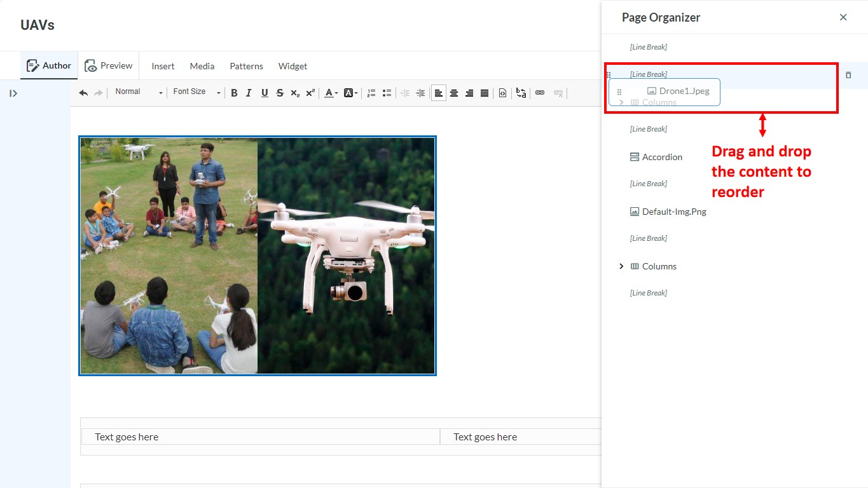The image size is (868, 488).
Task: Switch to the Preview tab
Action: pyautogui.click(x=109, y=65)
